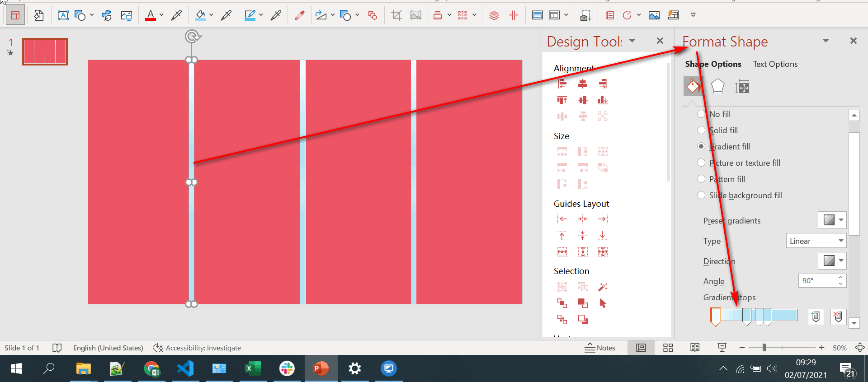
Task: Expand the Design Tools pane options arrow
Action: point(632,41)
